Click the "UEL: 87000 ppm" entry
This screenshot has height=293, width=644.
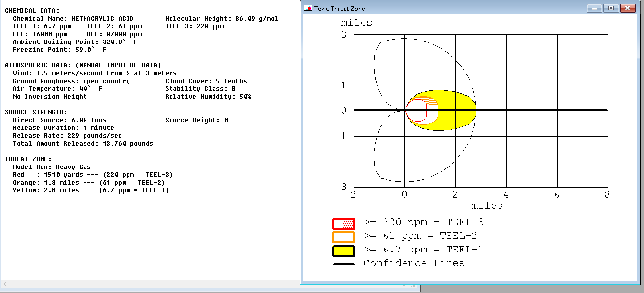114,34
